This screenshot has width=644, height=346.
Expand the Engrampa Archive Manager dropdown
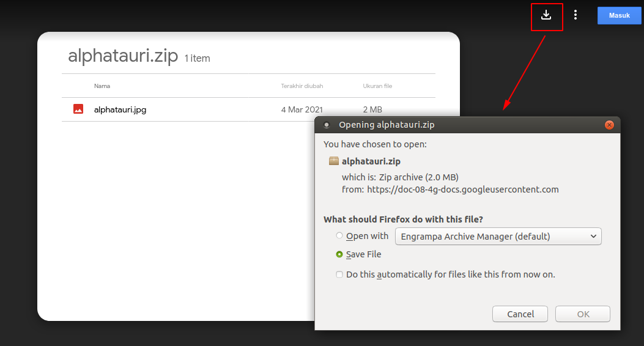point(498,236)
